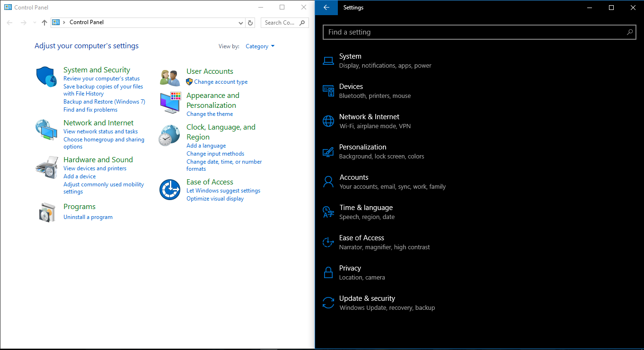Open Privacy via the padlock icon
644x350 pixels.
coord(328,272)
